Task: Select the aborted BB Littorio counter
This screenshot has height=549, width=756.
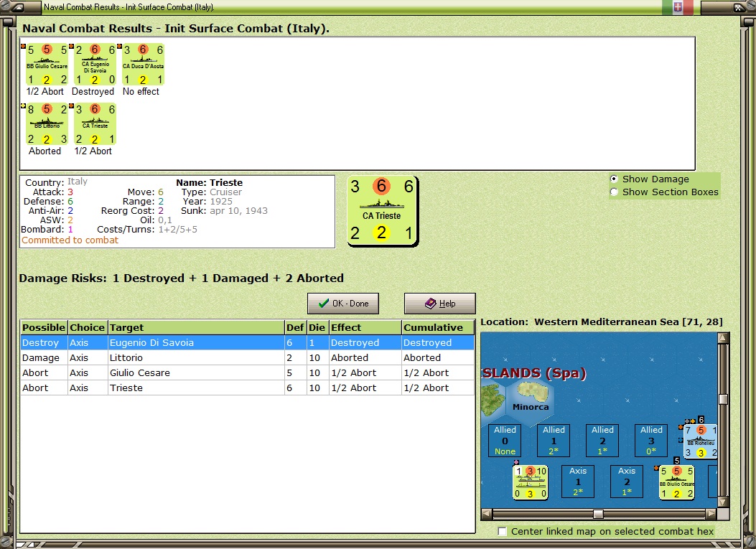Action: (x=47, y=124)
